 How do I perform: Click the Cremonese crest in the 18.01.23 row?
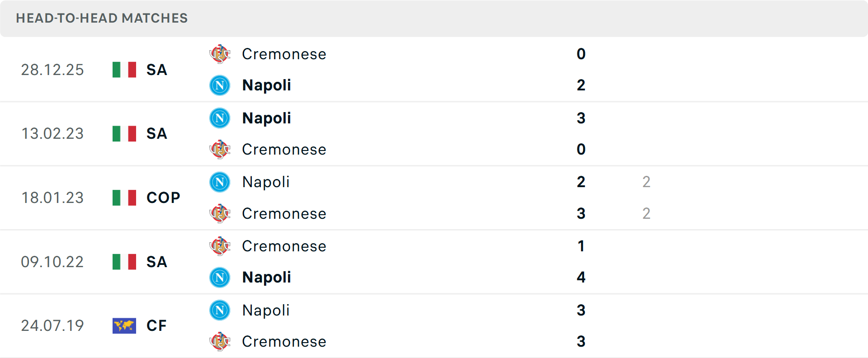[x=220, y=214]
